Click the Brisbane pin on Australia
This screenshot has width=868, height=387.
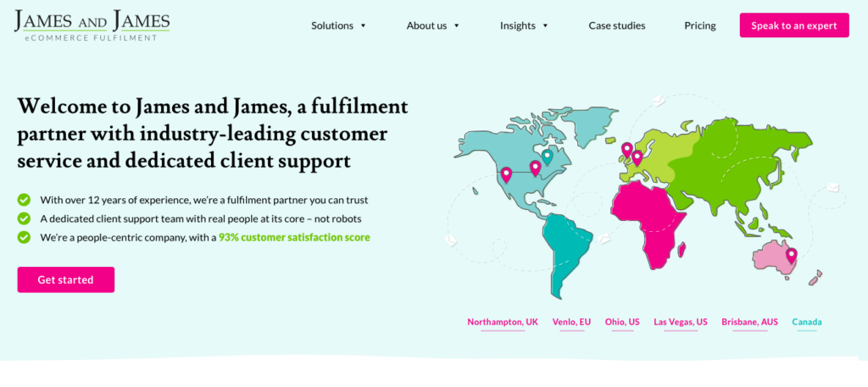click(791, 254)
